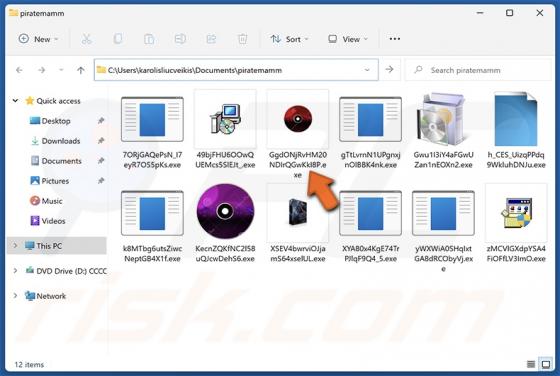Open the See more ellipsis menu
Screen dimensions: 560x376
pos(395,39)
